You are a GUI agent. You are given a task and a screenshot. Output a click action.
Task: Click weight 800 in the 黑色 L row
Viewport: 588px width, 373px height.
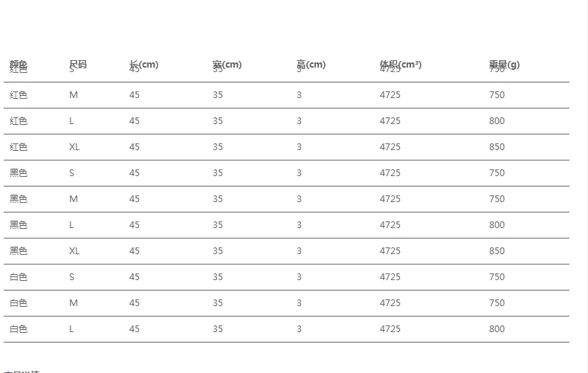pyautogui.click(x=497, y=225)
